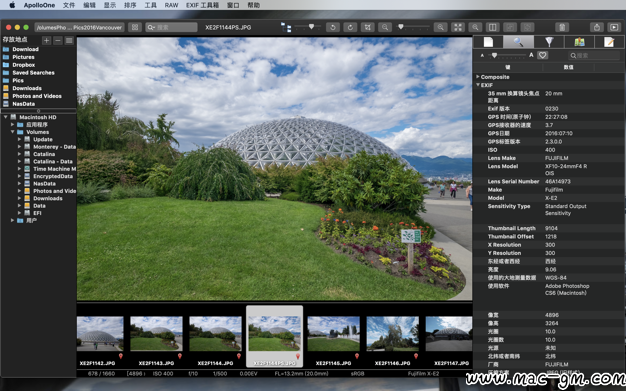The width and height of the screenshot is (626, 391).
Task: Open the RAW menu
Action: (x=171, y=5)
